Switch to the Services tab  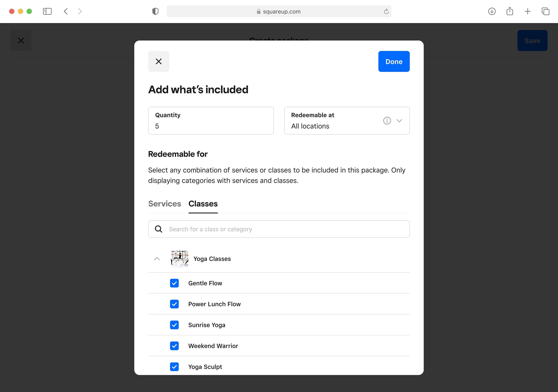coord(164,204)
